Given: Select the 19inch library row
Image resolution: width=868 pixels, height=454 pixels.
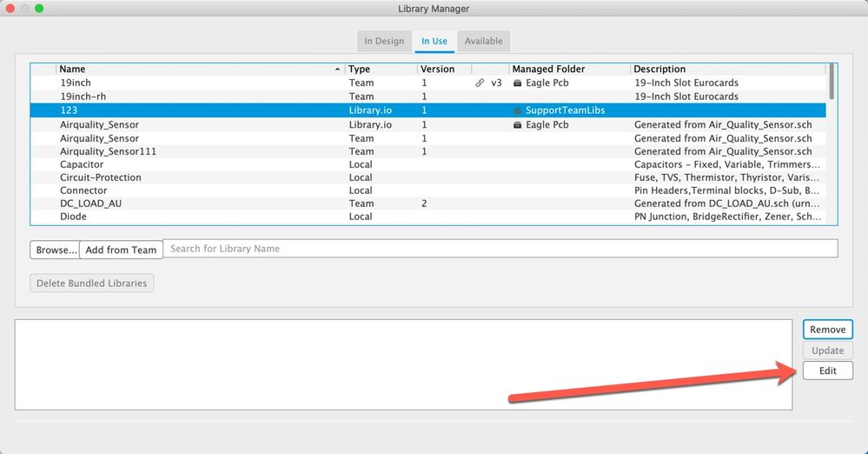Looking at the screenshot, I should point(427,83).
